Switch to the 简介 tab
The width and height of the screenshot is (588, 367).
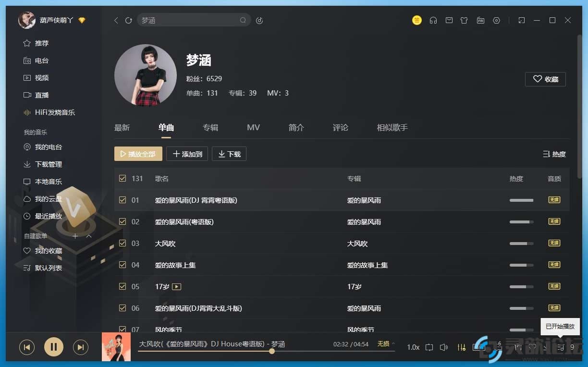(296, 128)
